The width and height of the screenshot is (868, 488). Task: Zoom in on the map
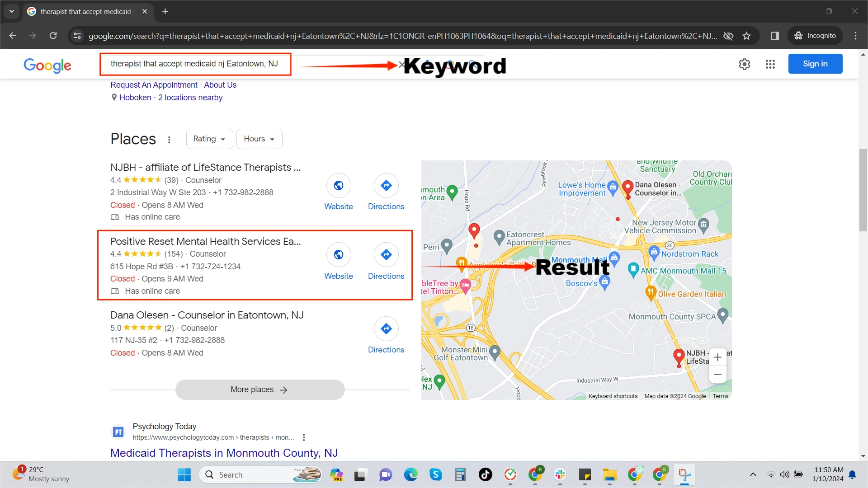pyautogui.click(x=717, y=357)
